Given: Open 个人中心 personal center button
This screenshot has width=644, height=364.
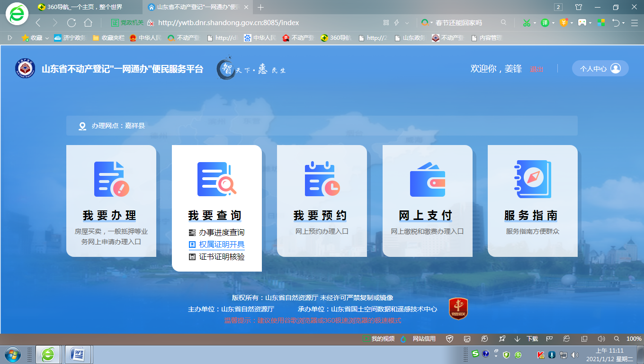Looking at the screenshot, I should [599, 69].
